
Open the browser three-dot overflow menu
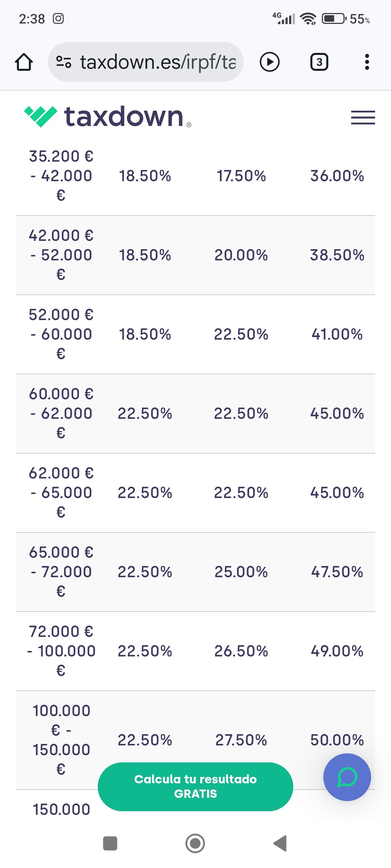[367, 62]
